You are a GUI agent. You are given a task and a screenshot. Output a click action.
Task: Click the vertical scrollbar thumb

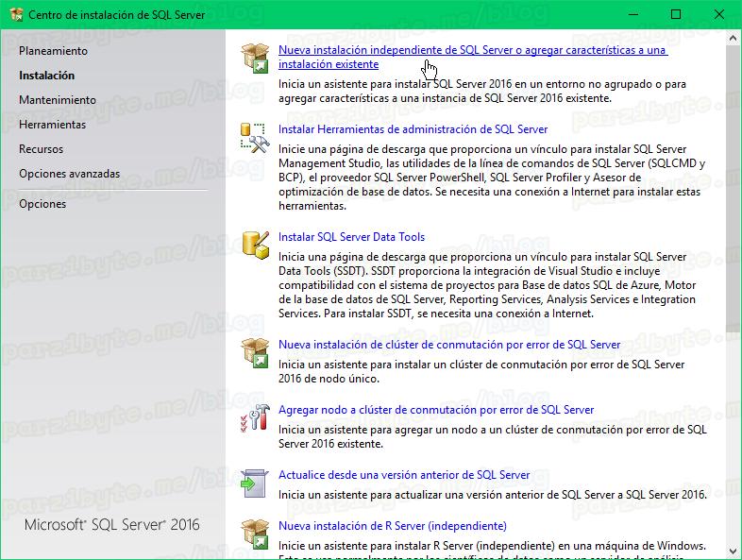click(733, 189)
